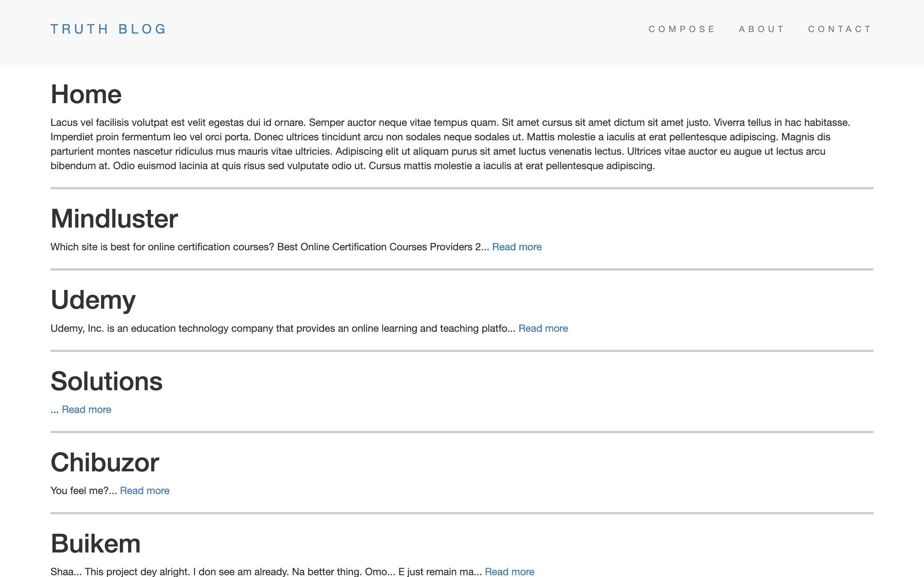Click the TRUTH BLOG site logo
The width and height of the screenshot is (924, 577).
pos(108,29)
